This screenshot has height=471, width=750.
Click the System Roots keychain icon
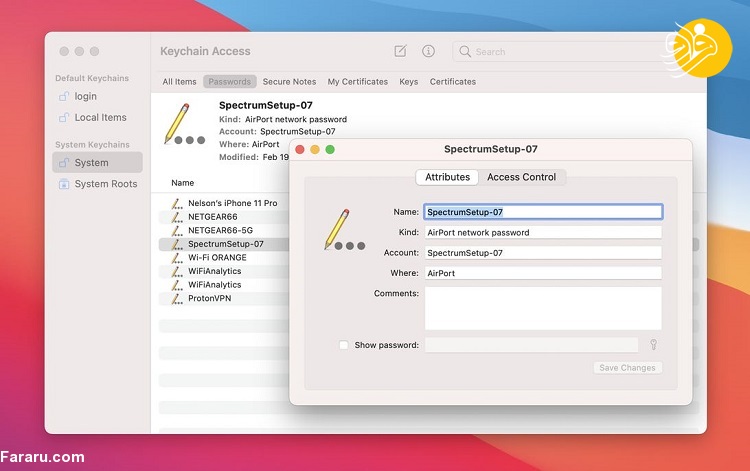click(64, 184)
